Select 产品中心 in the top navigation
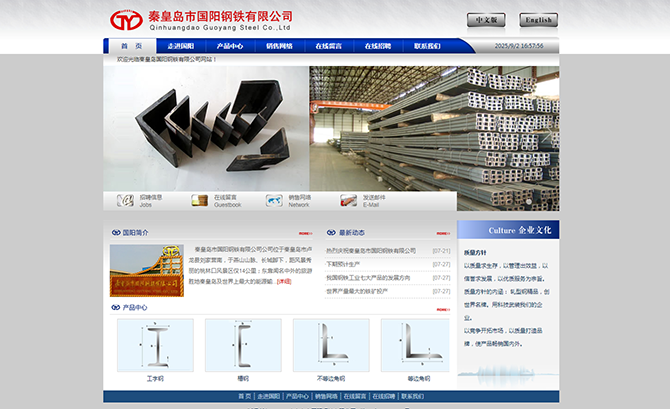The width and height of the screenshot is (670, 409). pos(230,46)
